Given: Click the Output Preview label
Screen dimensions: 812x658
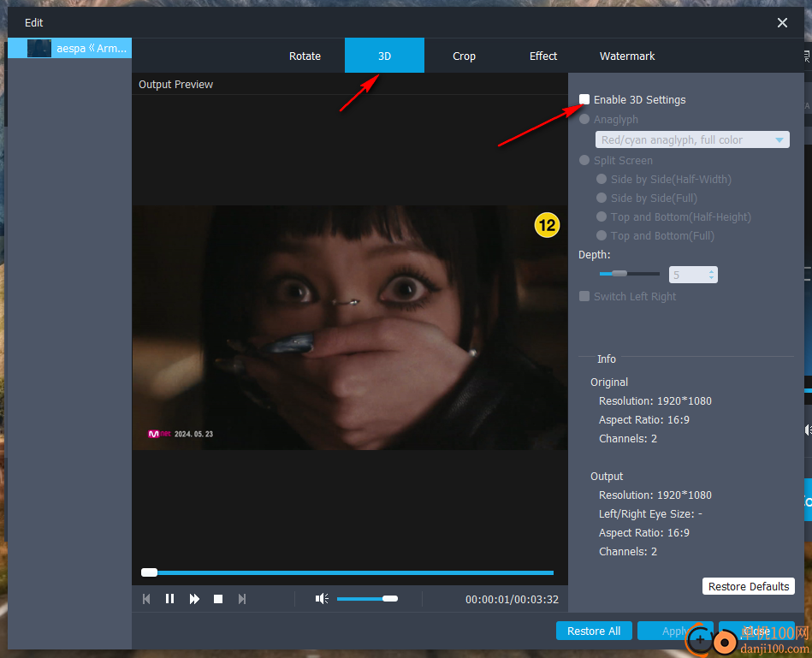Looking at the screenshot, I should [x=175, y=85].
